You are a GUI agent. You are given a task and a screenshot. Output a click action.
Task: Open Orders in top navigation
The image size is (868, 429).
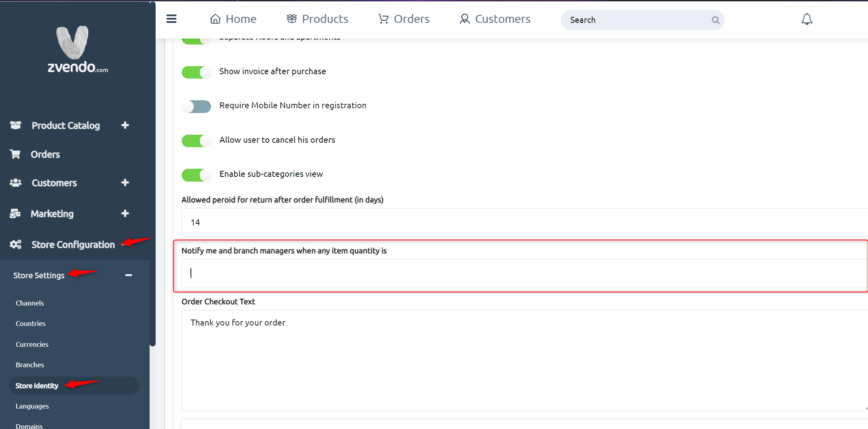404,19
